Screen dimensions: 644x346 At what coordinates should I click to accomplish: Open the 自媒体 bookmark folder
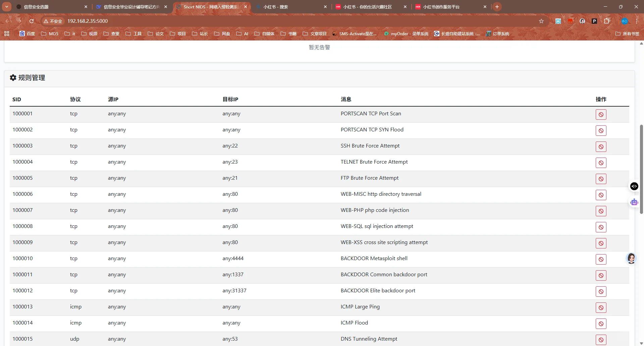point(264,34)
